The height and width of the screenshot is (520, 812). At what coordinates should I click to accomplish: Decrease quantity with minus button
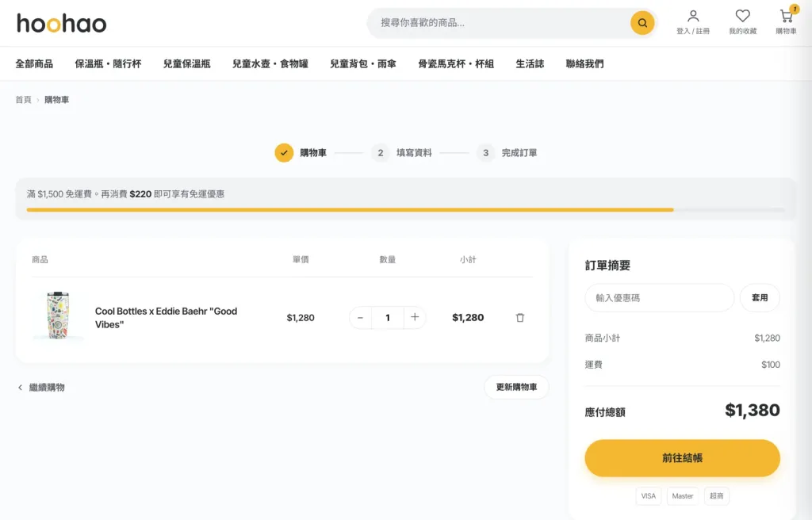pyautogui.click(x=361, y=318)
